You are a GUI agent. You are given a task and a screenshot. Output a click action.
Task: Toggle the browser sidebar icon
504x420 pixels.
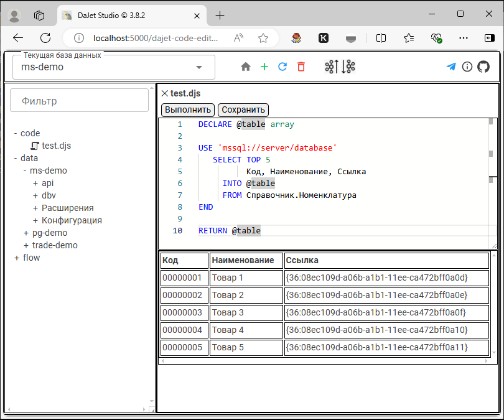point(489,38)
